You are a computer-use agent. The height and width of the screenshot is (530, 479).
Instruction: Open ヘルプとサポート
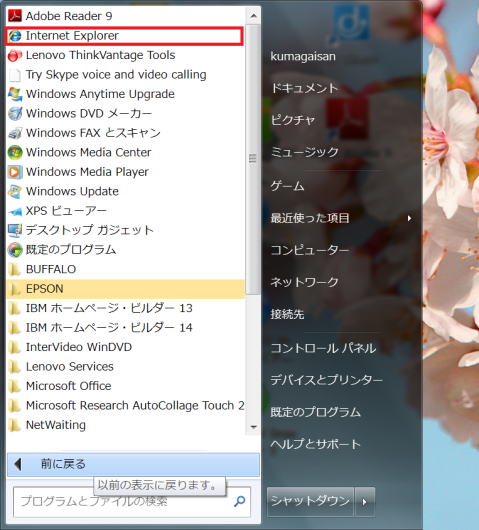pyautogui.click(x=315, y=444)
